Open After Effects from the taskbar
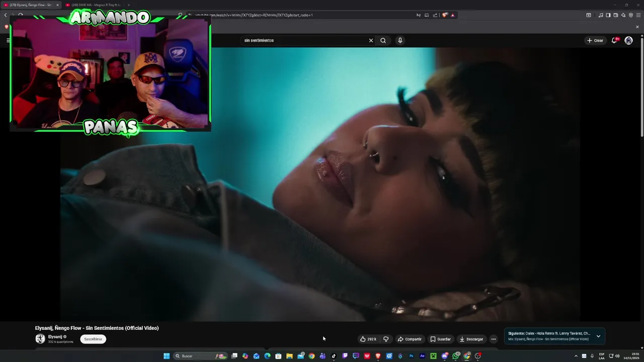 tap(422, 356)
